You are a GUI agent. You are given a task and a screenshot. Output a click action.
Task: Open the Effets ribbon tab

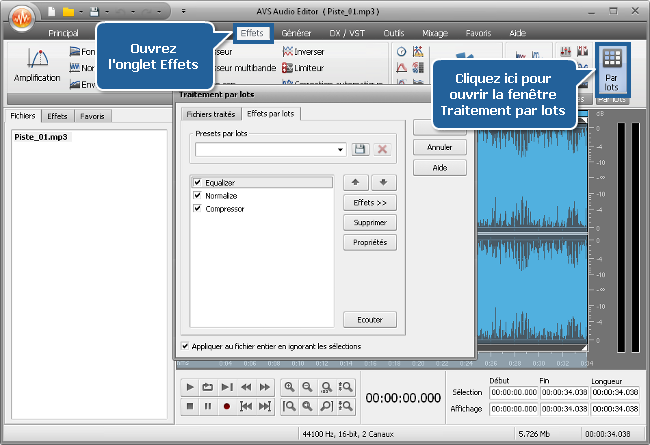click(252, 33)
